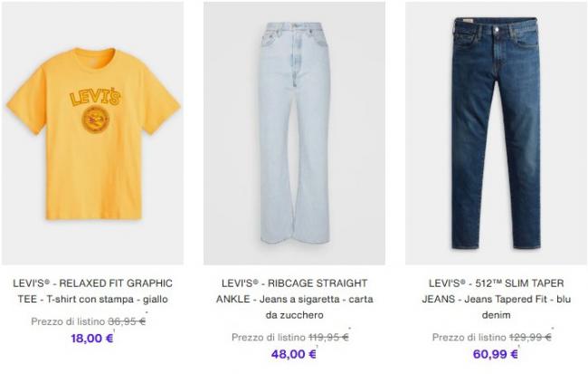
Task: Click the crossed-out 129,99 € list price
Action: click(530, 337)
